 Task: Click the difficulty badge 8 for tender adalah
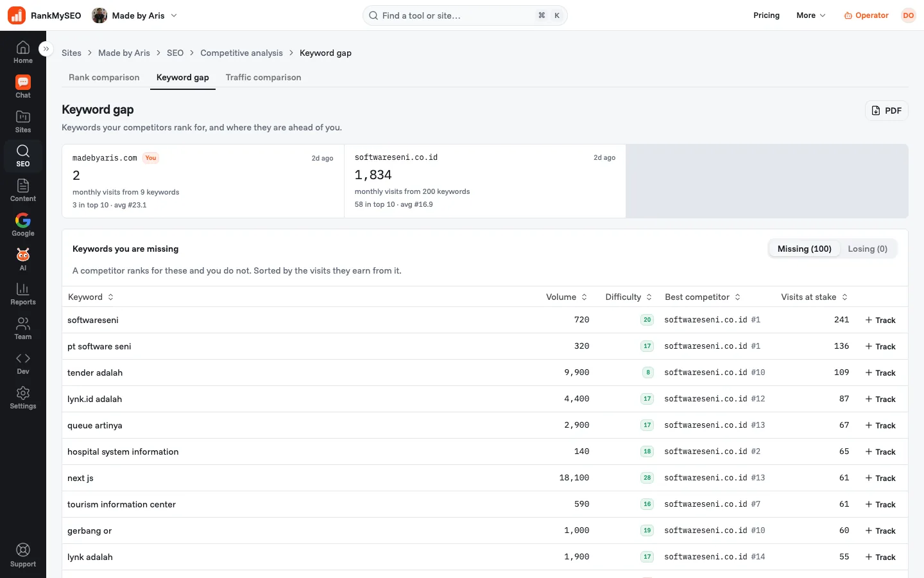point(647,372)
